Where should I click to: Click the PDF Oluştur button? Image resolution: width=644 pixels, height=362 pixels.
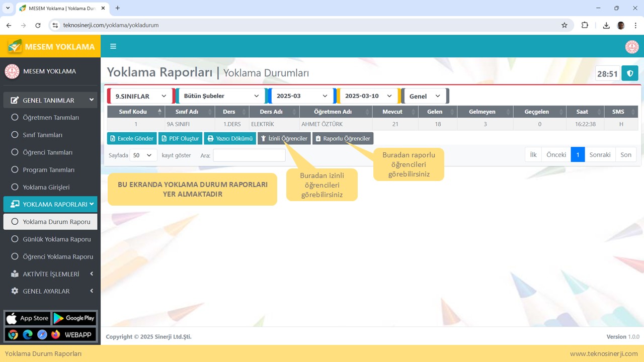coord(180,138)
